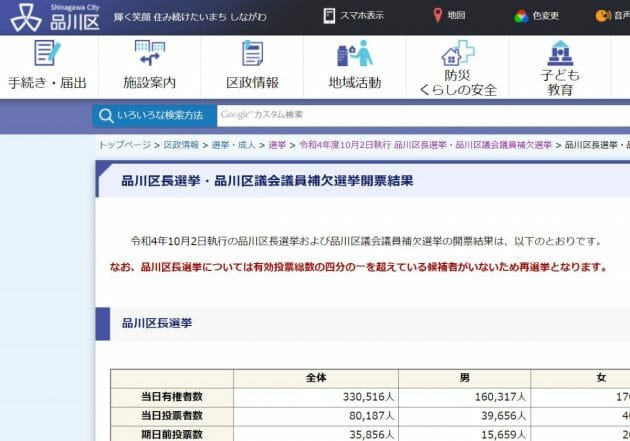
Task: Click the 男 column header
Action: 464,378
